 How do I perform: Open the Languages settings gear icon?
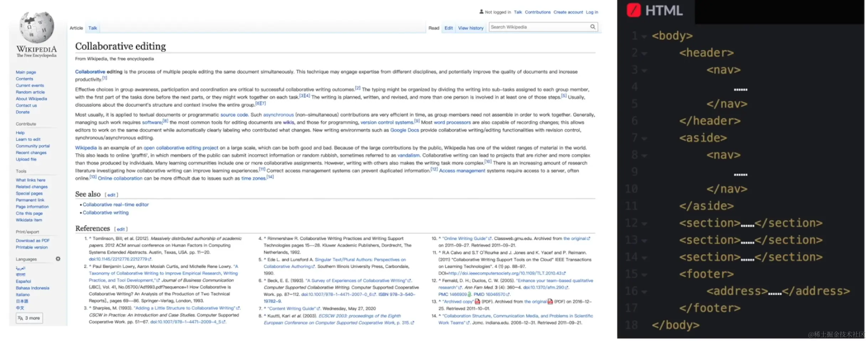click(x=58, y=259)
